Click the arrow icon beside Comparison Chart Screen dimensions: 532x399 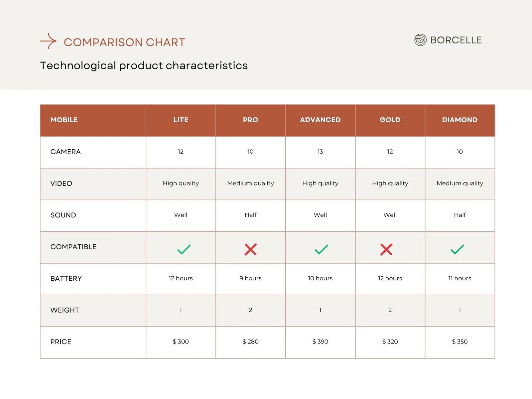click(x=49, y=41)
